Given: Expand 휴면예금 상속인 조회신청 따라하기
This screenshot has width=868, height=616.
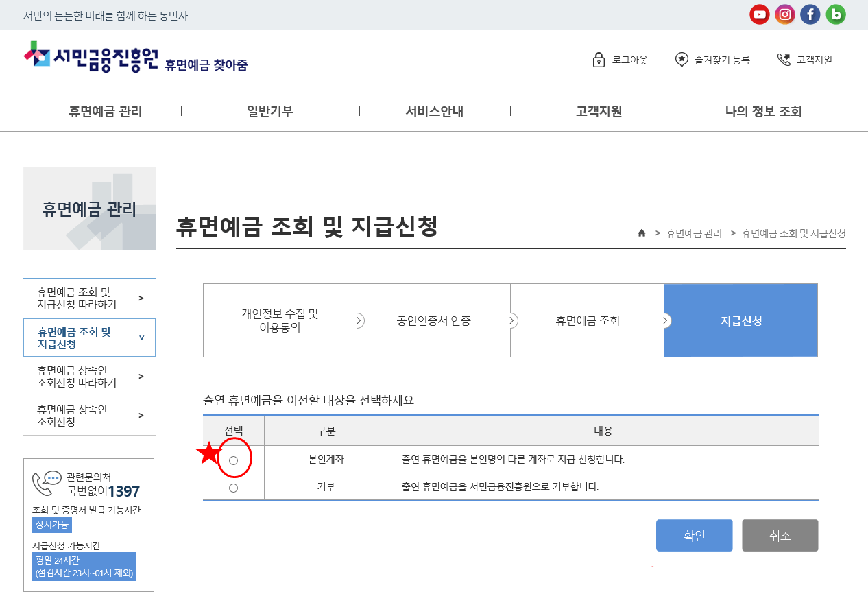Looking at the screenshot, I should 89,377.
